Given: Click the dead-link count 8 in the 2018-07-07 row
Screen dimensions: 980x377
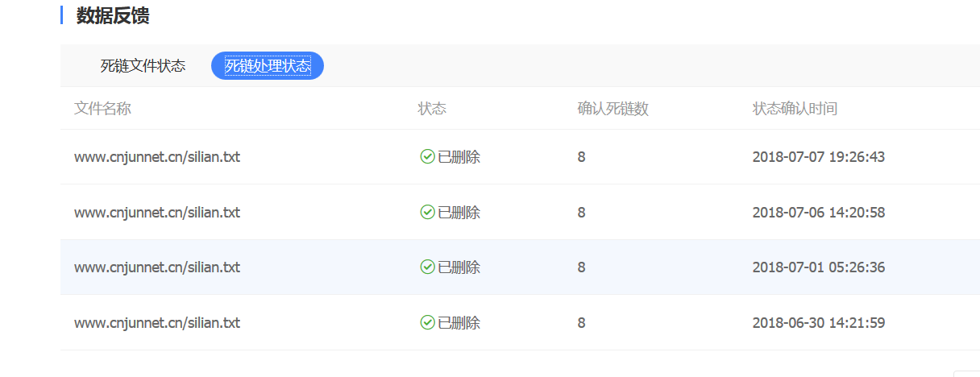Looking at the screenshot, I should (581, 157).
